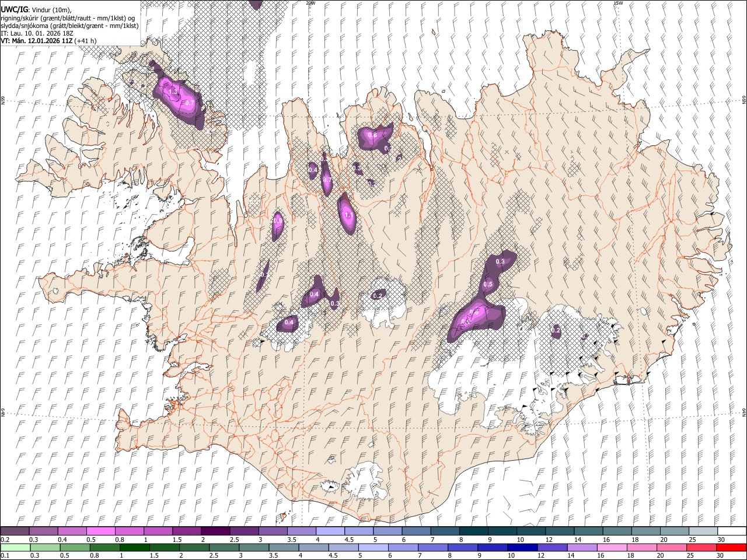
Task: Click the violet swatch labeled 12 in lower legend
Action: click(x=552, y=548)
